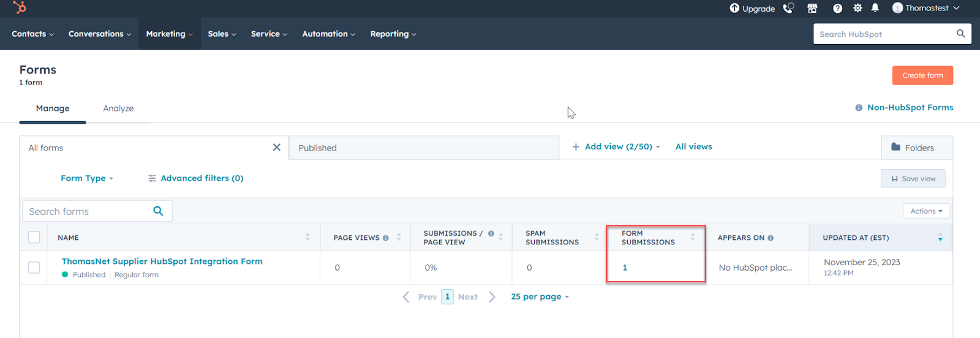Viewport: 980px width, 338px height.
Task: Open the Actions dropdown
Action: (926, 211)
